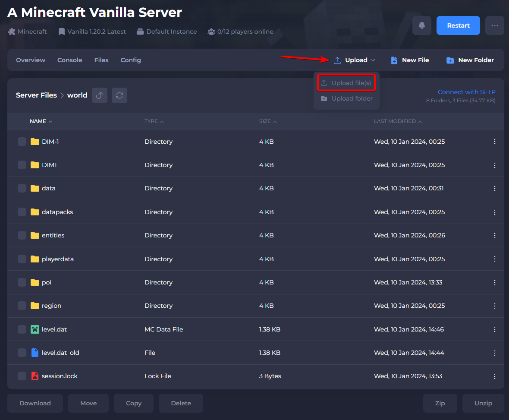Open more options for DIM-1 row
The width and height of the screenshot is (509, 420).
point(494,142)
